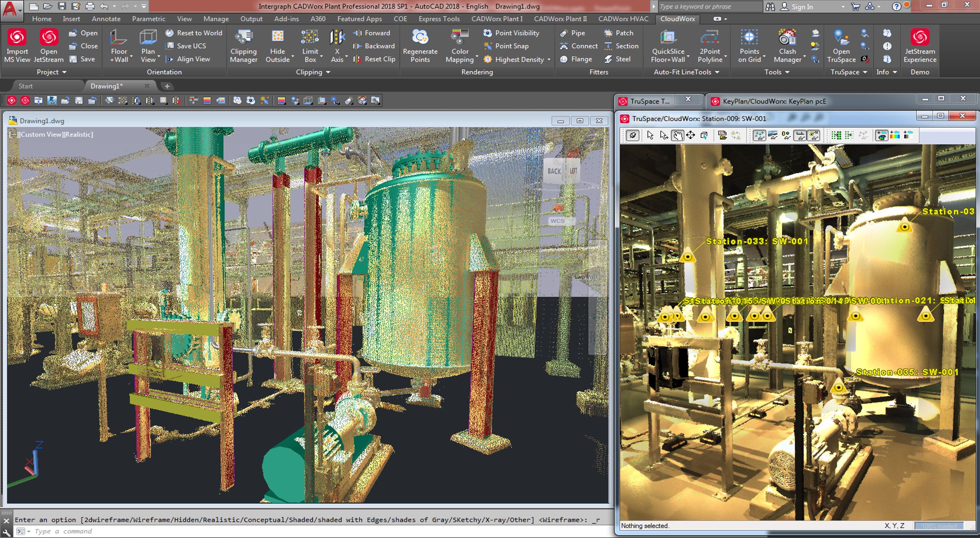Click the JetStream Experience demo icon

pyautogui.click(x=920, y=38)
